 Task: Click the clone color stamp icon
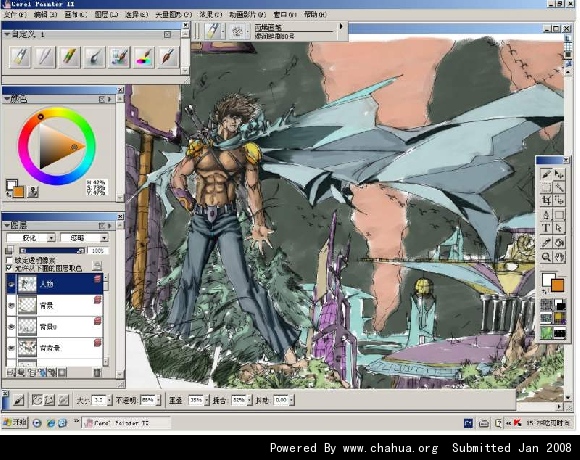33,192
